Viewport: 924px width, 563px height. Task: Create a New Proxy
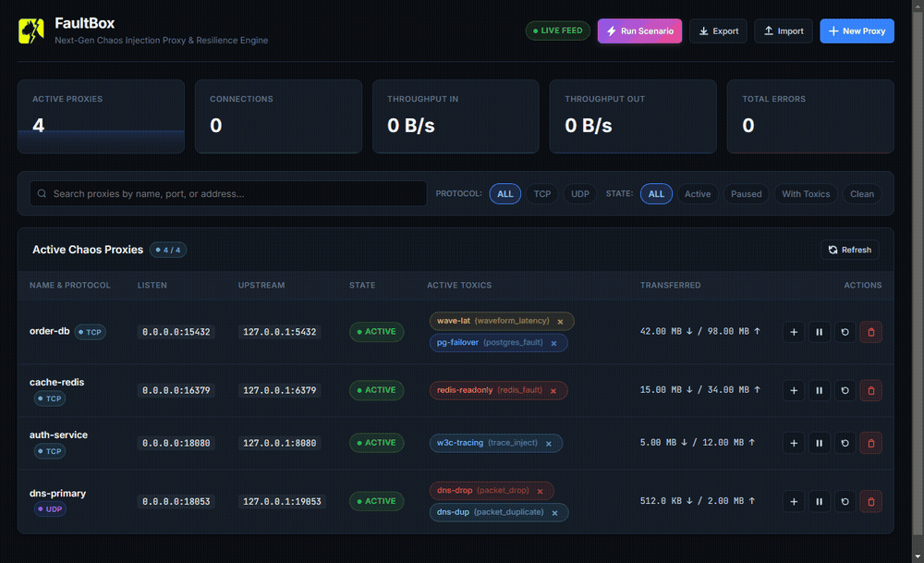pyautogui.click(x=857, y=31)
